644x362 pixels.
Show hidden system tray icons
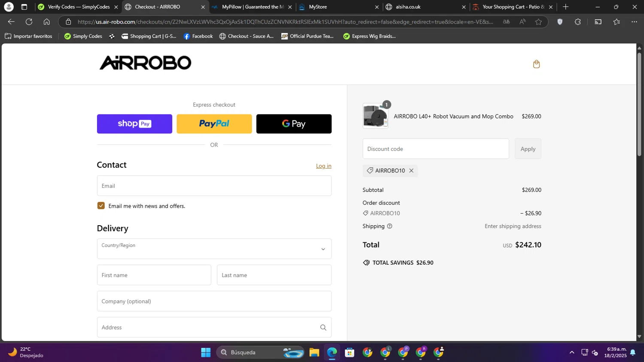[571, 353]
